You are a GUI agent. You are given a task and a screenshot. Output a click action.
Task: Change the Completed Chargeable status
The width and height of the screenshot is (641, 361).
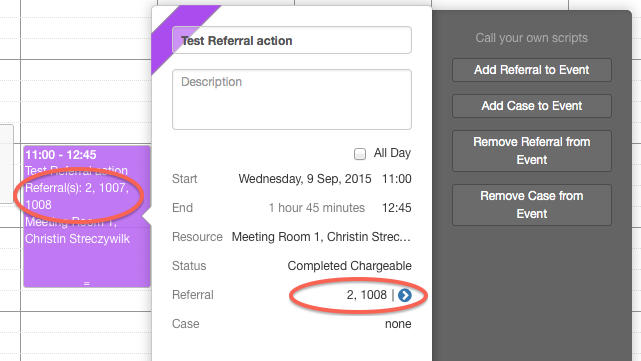click(350, 266)
